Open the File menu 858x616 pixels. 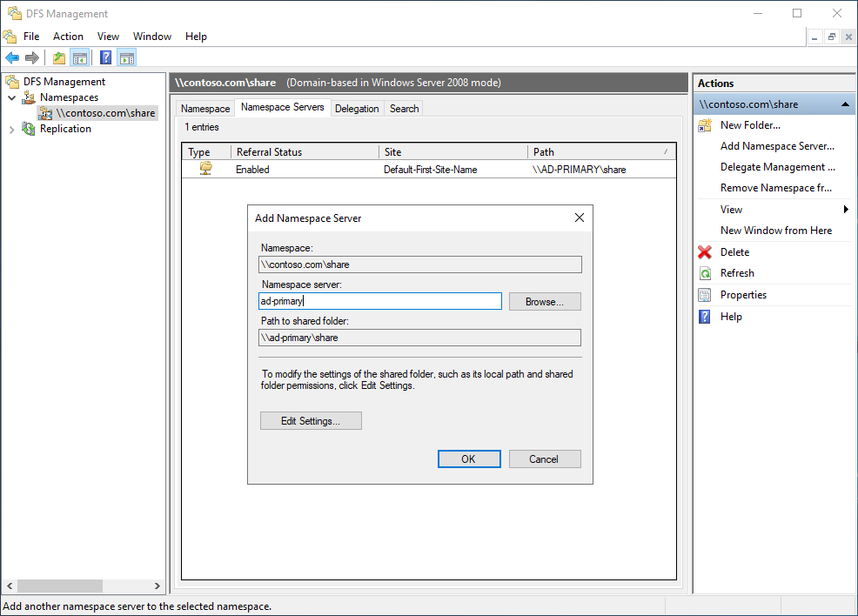click(31, 37)
